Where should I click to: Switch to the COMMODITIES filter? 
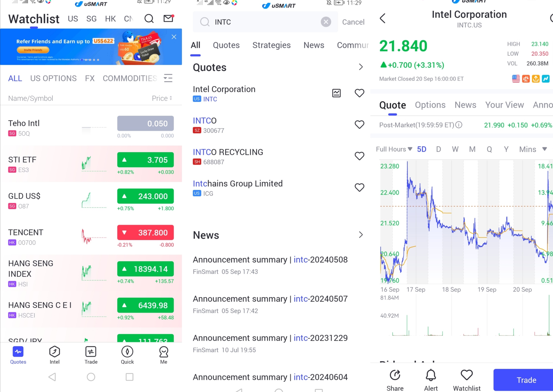coord(130,79)
